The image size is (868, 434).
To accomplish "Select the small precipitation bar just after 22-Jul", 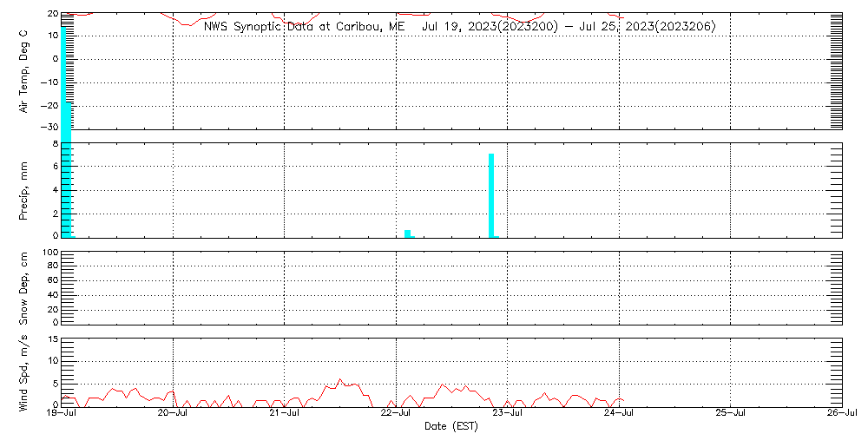I will pos(407,233).
